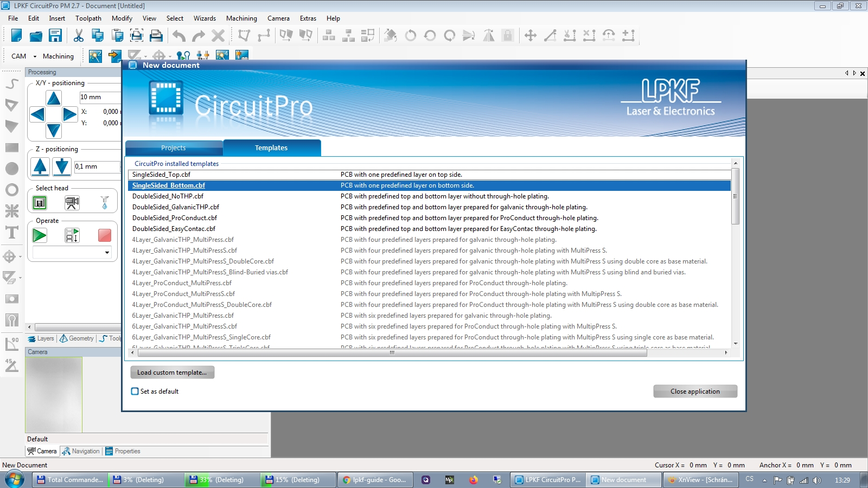Image resolution: width=868 pixels, height=488 pixels.
Task: Open the File menu
Action: coord(13,18)
